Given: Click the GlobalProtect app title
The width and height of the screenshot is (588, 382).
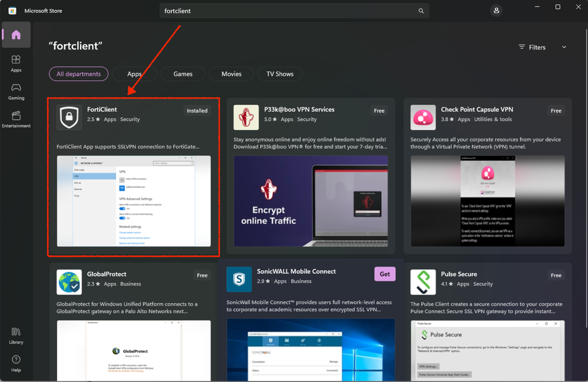Looking at the screenshot, I should pyautogui.click(x=107, y=274).
